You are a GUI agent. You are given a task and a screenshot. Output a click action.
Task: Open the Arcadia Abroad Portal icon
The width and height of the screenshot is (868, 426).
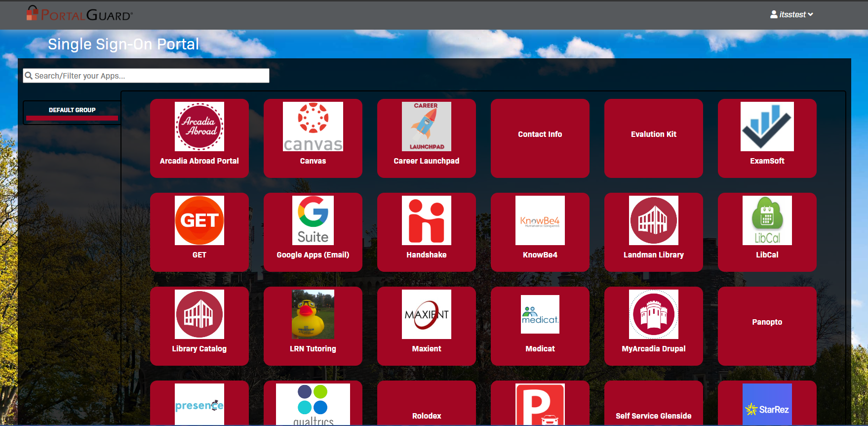click(x=199, y=127)
